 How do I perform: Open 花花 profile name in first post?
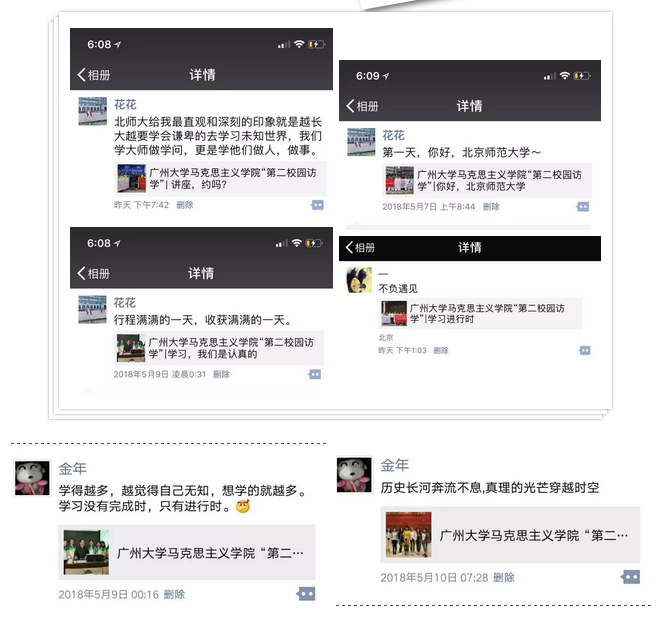(x=125, y=104)
